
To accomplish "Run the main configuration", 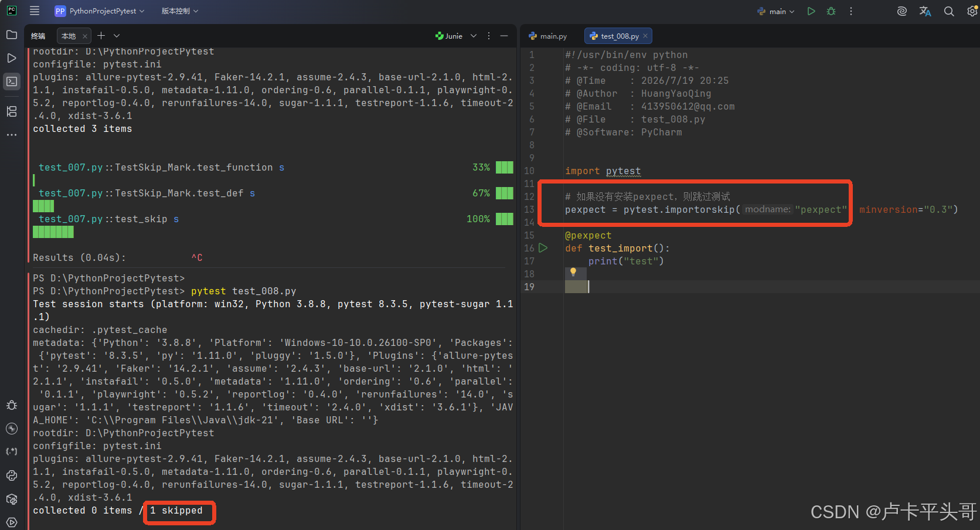I will pos(811,11).
